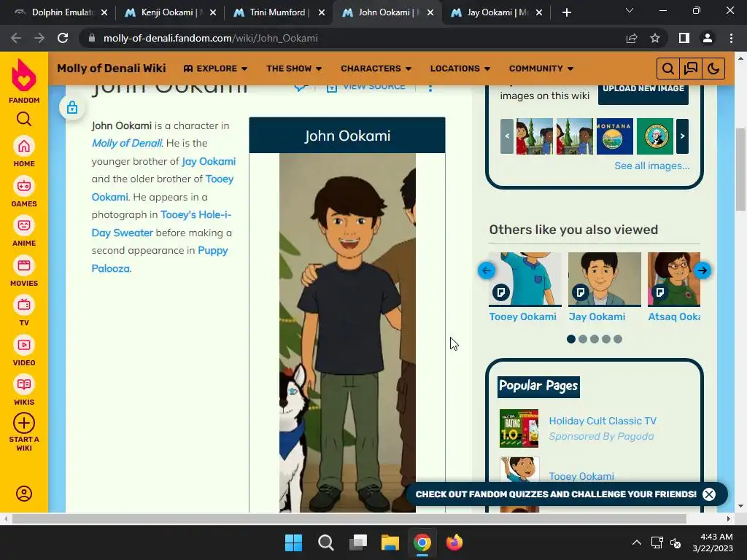Image resolution: width=747 pixels, height=560 pixels.
Task: Open Jay Ookami recommended card
Action: (x=605, y=287)
